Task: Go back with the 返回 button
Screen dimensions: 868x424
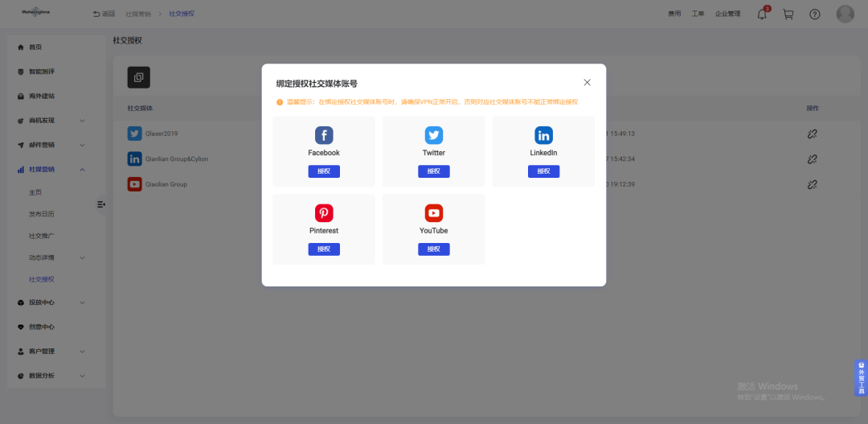Action: (x=104, y=14)
